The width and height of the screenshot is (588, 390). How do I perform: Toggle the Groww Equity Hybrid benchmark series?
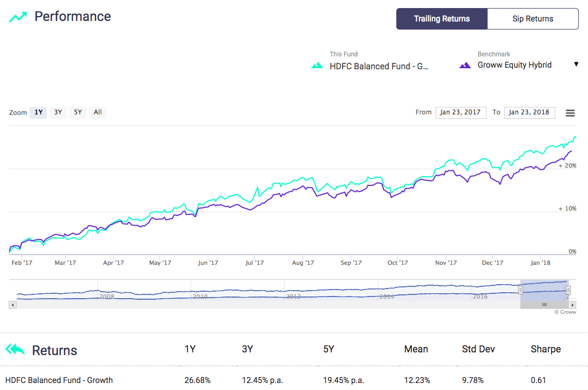(x=514, y=64)
